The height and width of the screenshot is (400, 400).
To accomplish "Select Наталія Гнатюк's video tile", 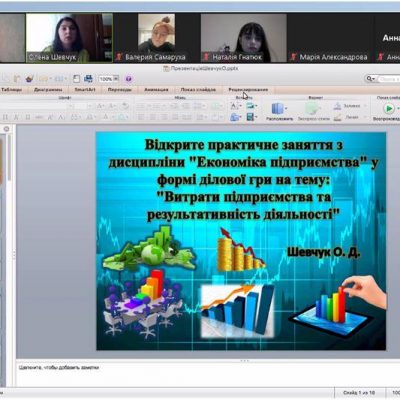I will pos(244,38).
